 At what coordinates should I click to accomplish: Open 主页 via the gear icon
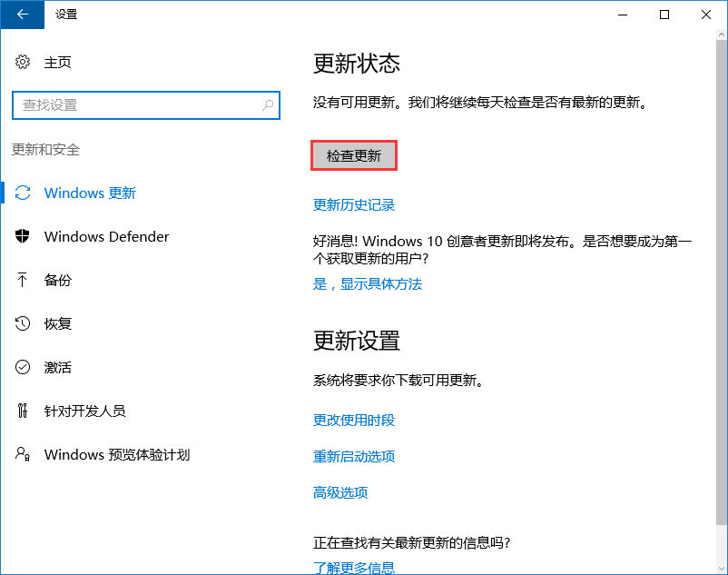point(21,62)
